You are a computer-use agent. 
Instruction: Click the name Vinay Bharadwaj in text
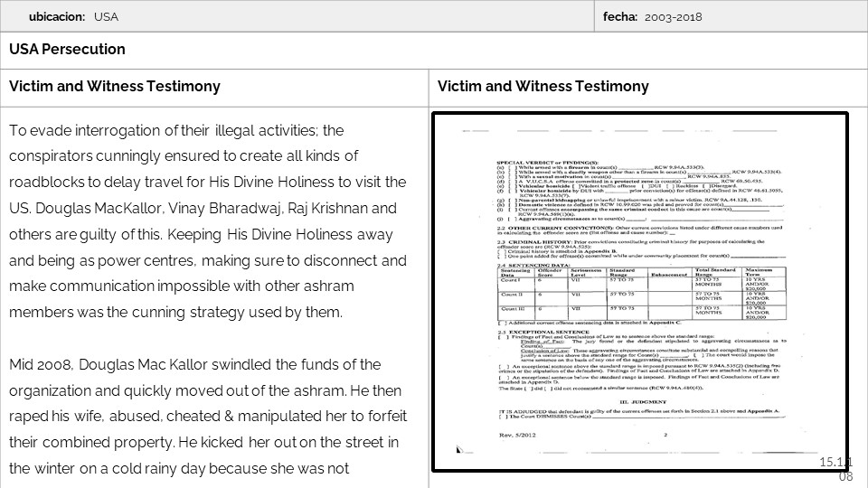(213, 209)
